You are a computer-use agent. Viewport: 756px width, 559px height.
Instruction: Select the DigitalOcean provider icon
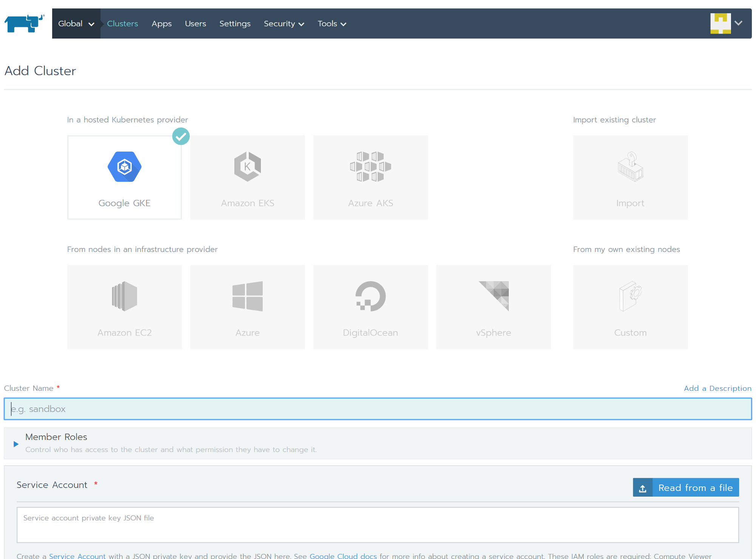click(x=370, y=296)
